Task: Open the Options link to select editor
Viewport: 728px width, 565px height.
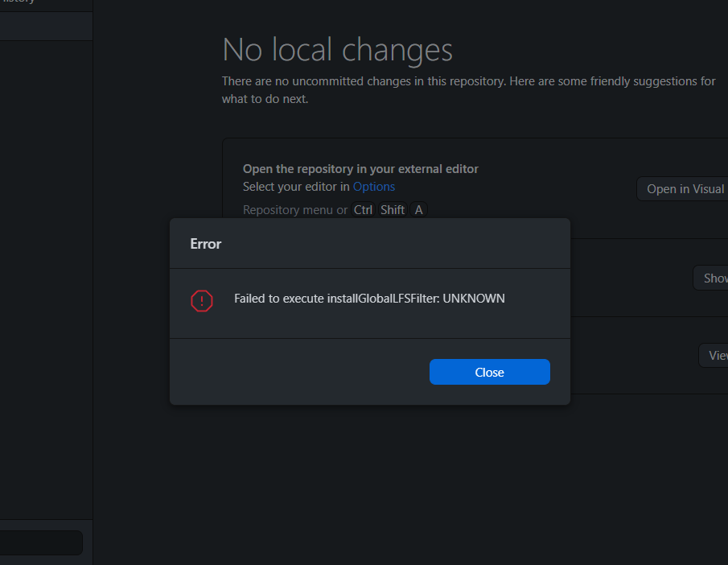Action: [373, 186]
